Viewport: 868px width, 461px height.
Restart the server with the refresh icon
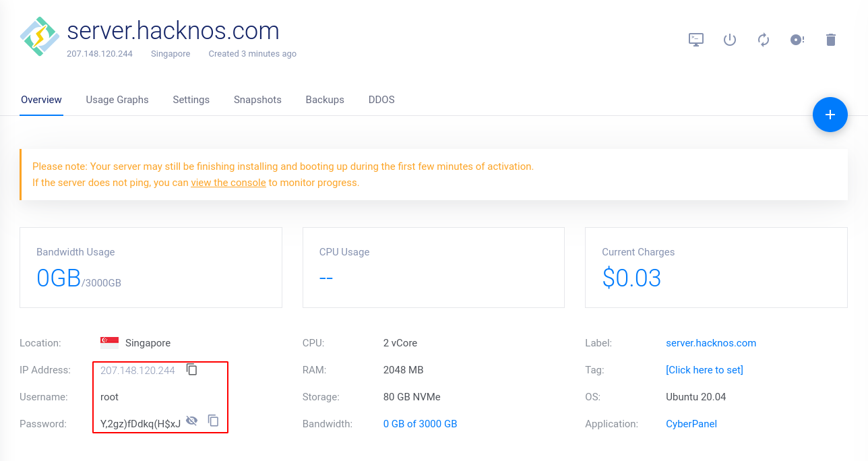click(x=764, y=40)
